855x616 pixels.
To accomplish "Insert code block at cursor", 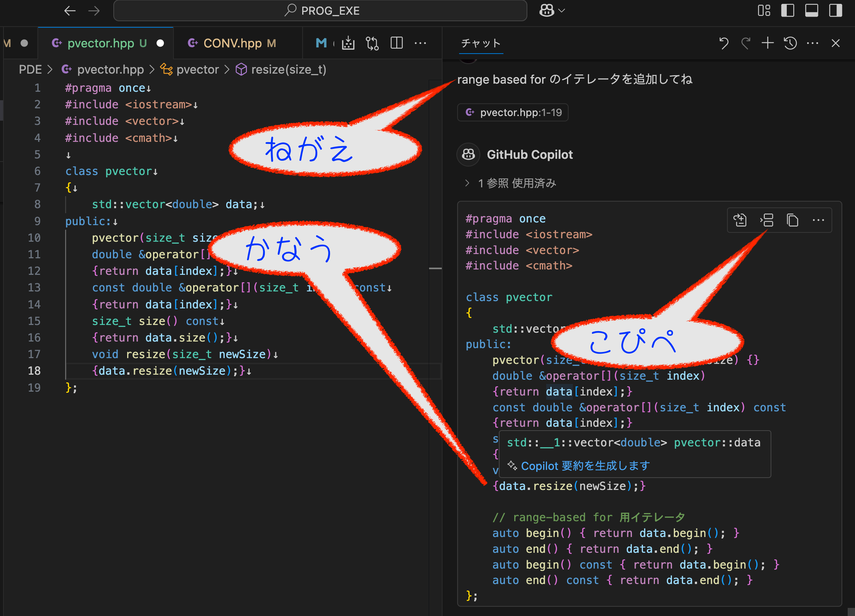I will tap(766, 220).
